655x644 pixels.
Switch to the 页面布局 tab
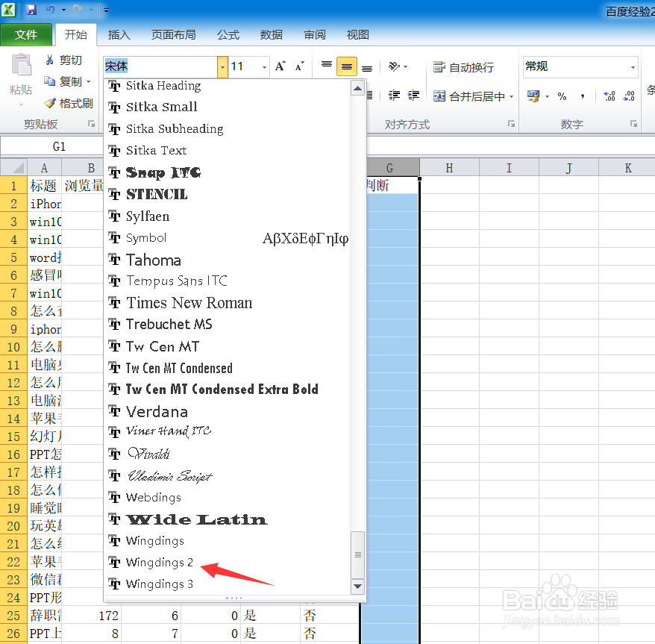click(173, 34)
